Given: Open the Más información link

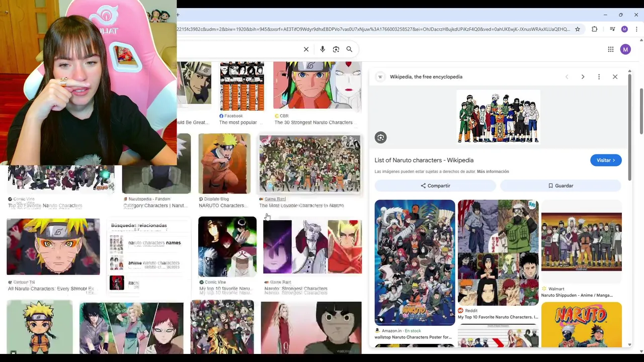Looking at the screenshot, I should click(x=493, y=171).
